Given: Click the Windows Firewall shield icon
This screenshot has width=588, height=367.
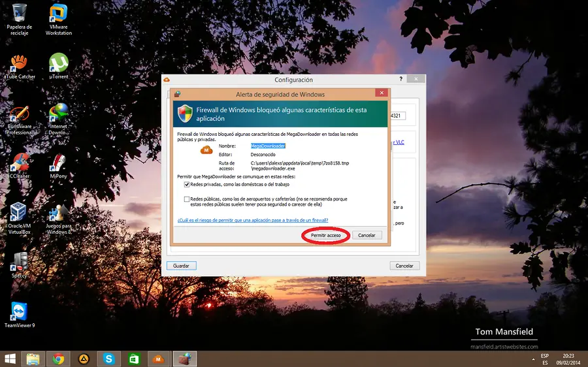Looking at the screenshot, I should [185, 114].
